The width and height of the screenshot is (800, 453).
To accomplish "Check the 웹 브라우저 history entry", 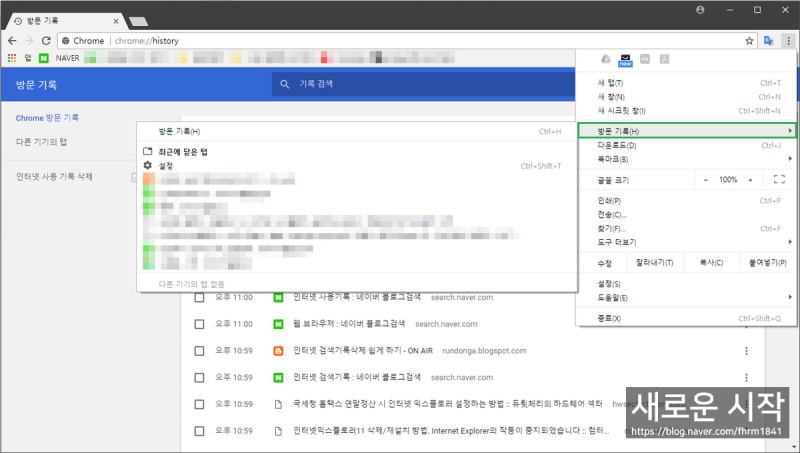I will 199,324.
